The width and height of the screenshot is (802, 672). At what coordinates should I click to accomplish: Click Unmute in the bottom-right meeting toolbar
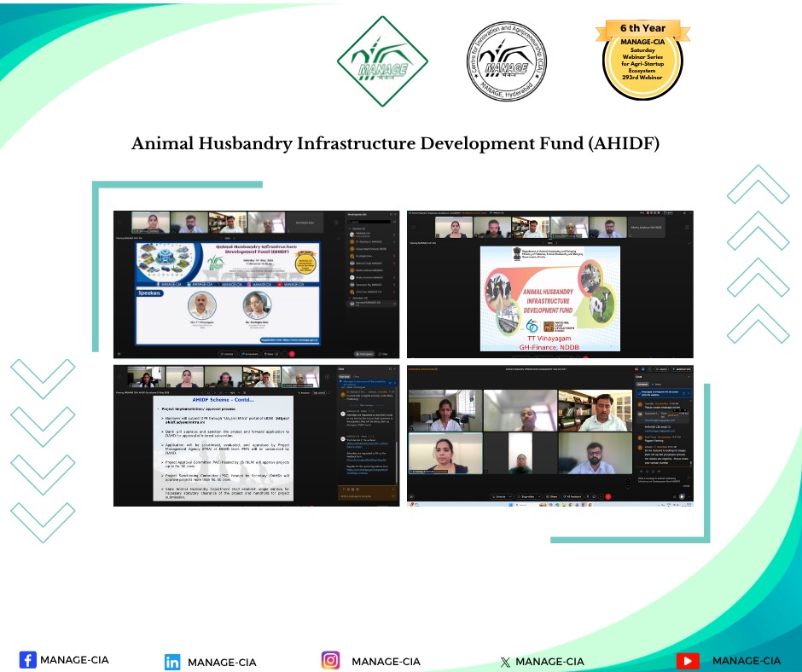[501, 496]
